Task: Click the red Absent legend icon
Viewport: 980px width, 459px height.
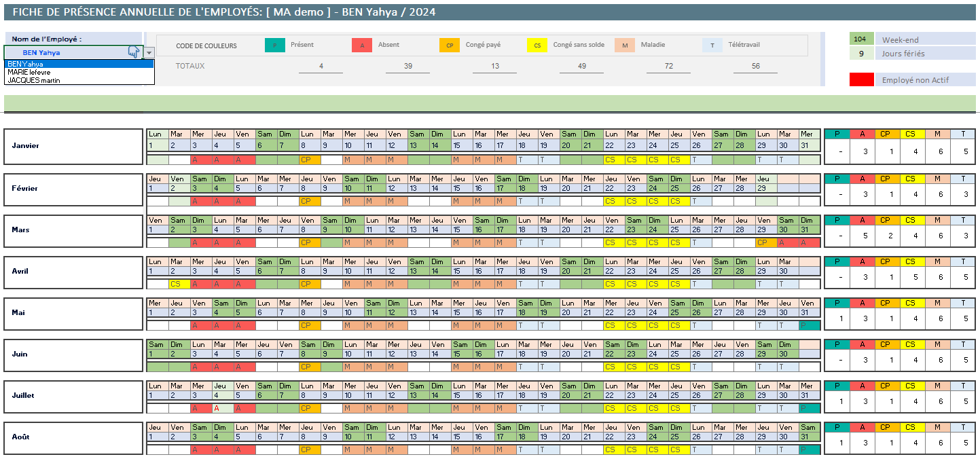Action: coord(362,45)
